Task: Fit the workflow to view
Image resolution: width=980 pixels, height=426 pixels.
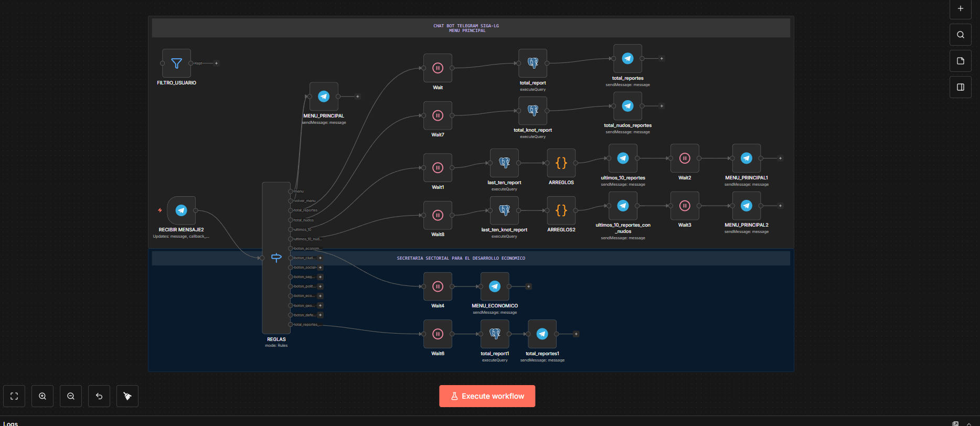Action: click(14, 396)
